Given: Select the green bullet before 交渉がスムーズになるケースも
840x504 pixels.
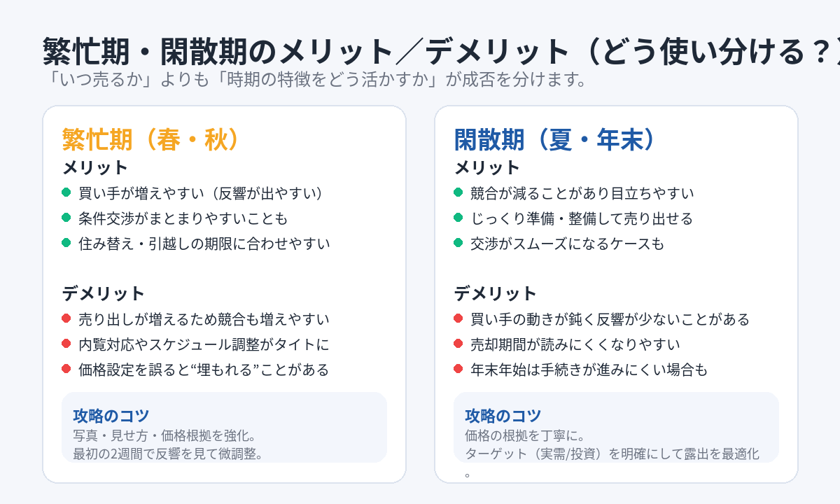Looking at the screenshot, I should tap(458, 243).
